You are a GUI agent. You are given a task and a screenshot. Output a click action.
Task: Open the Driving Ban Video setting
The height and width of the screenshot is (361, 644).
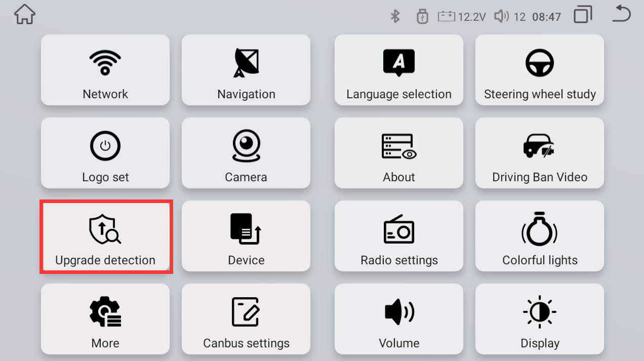point(540,153)
